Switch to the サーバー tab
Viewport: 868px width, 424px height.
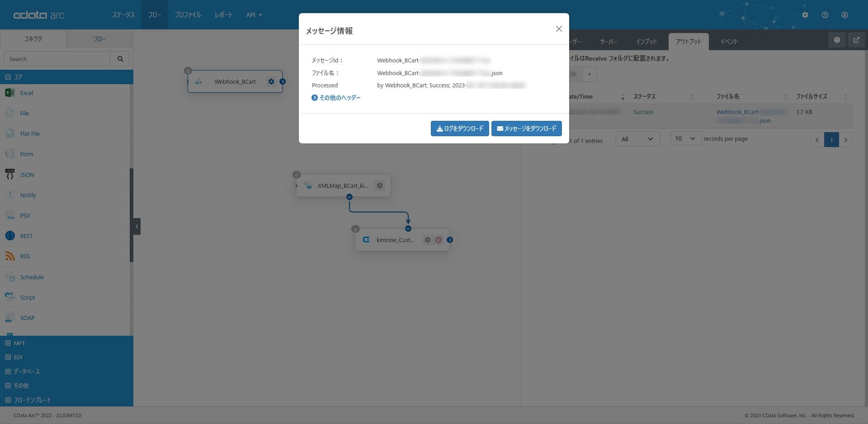pos(609,42)
